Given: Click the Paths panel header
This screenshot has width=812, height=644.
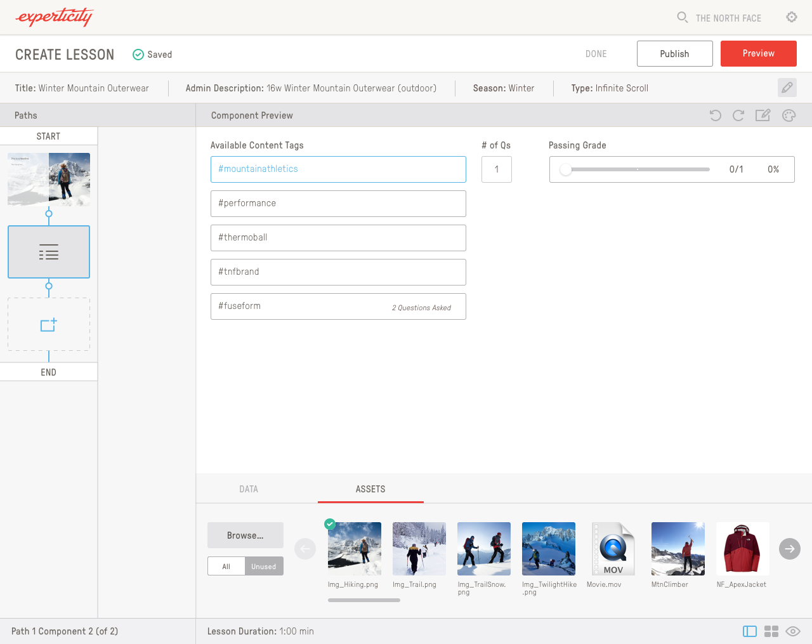Looking at the screenshot, I should [98, 115].
